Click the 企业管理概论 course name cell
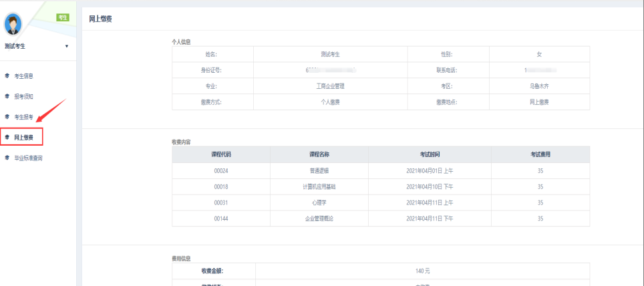Viewport: 644px width, 286px height. click(319, 219)
